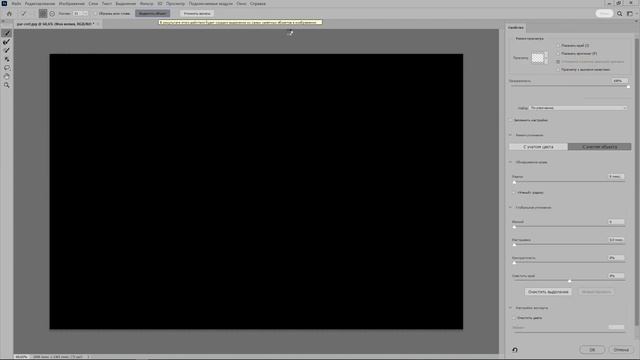Adjust the Shift Edge slider handle
This screenshot has height=360, width=640.
point(569,281)
